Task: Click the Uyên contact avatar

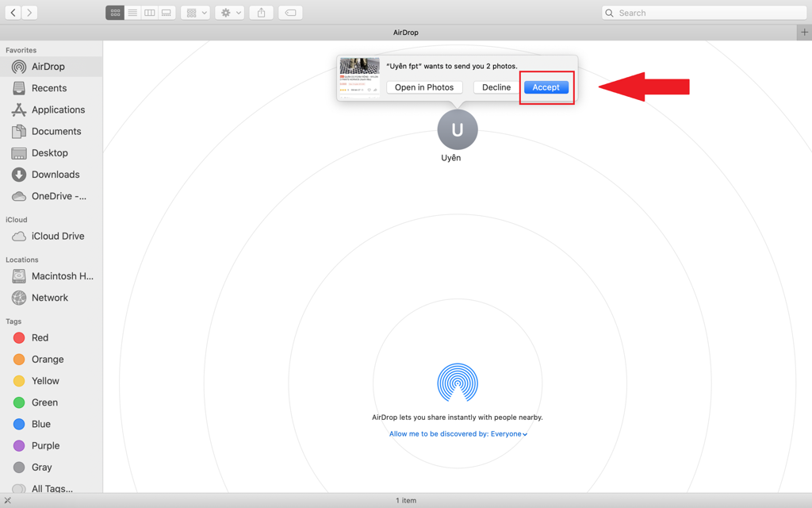Action: tap(458, 129)
